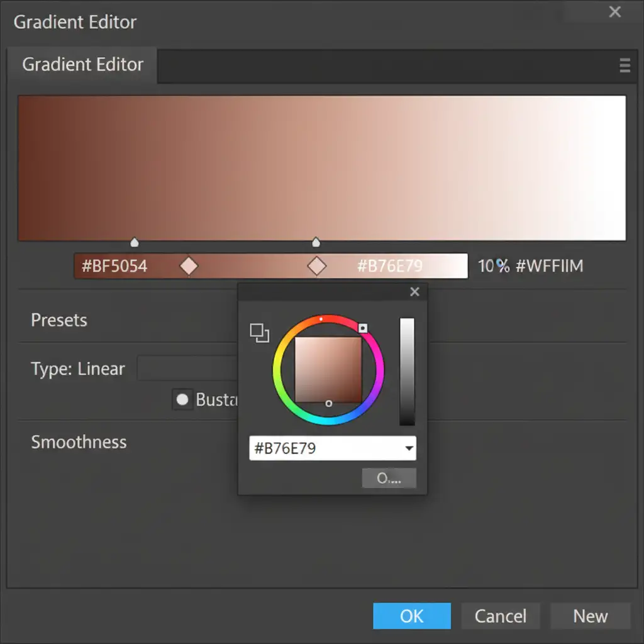644x644 pixels.
Task: Select the Gradient Editor tab
Action: [82, 65]
